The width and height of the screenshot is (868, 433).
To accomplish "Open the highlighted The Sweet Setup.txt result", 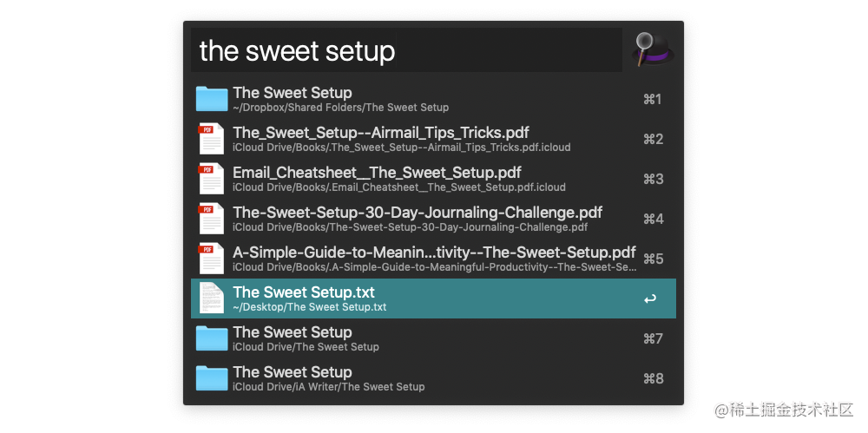I will pyautogui.click(x=433, y=299).
